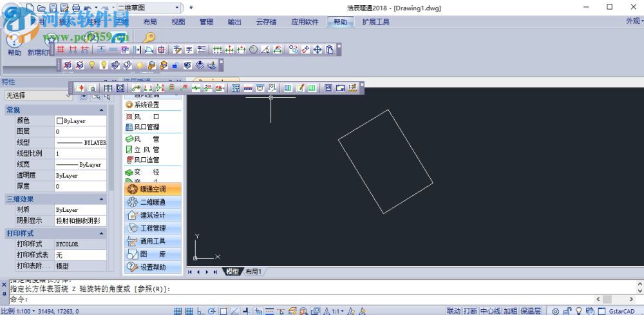Click the 颜色 ByLayer color swatch value
The height and width of the screenshot is (315, 644).
point(80,121)
